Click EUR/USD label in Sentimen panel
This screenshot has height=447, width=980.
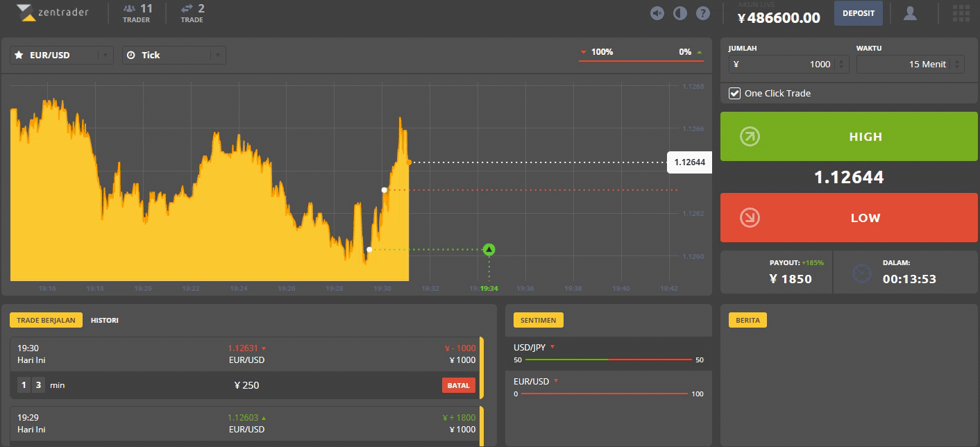click(531, 382)
